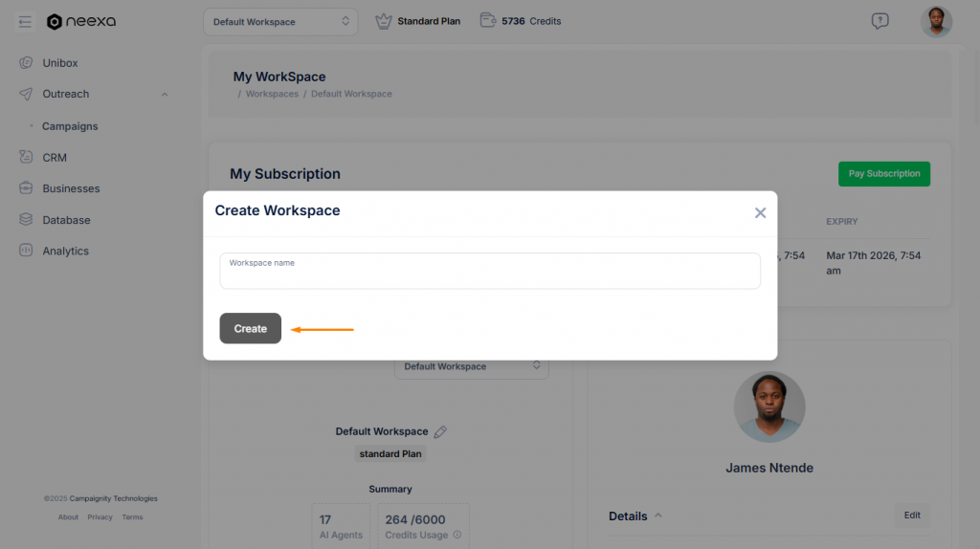This screenshot has width=980, height=549.
Task: Click James Ntende profile photo
Action: click(768, 407)
